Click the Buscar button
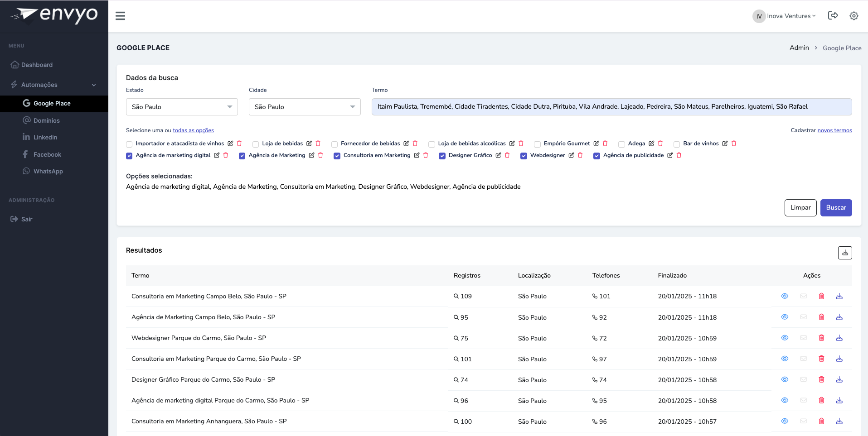The width and height of the screenshot is (868, 436). coord(836,208)
